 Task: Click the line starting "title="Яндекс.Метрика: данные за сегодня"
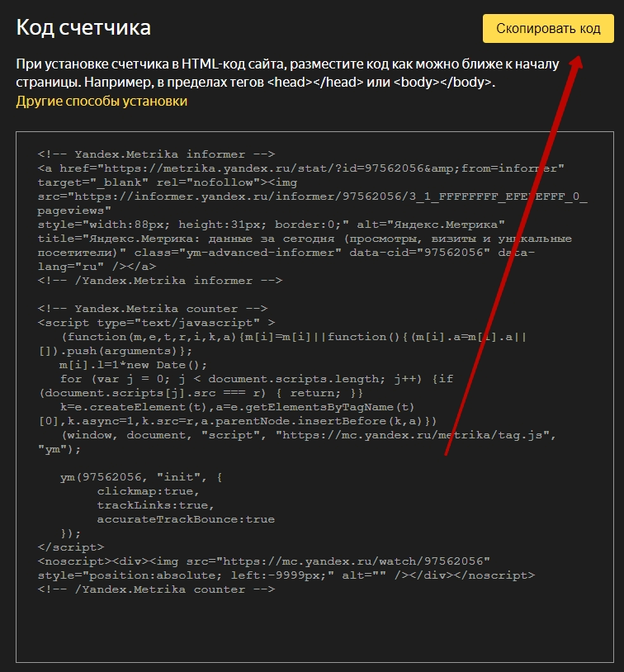[305, 239]
